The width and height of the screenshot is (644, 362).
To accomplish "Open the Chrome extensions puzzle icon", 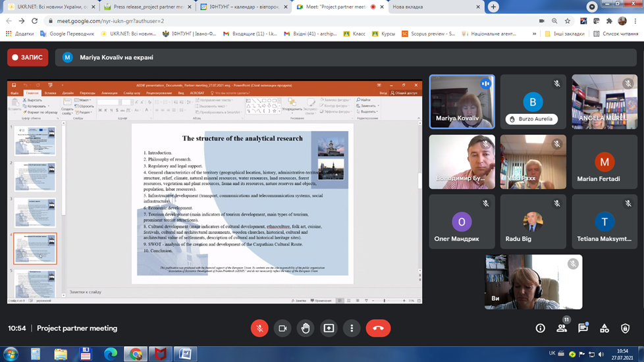I will pyautogui.click(x=608, y=21).
